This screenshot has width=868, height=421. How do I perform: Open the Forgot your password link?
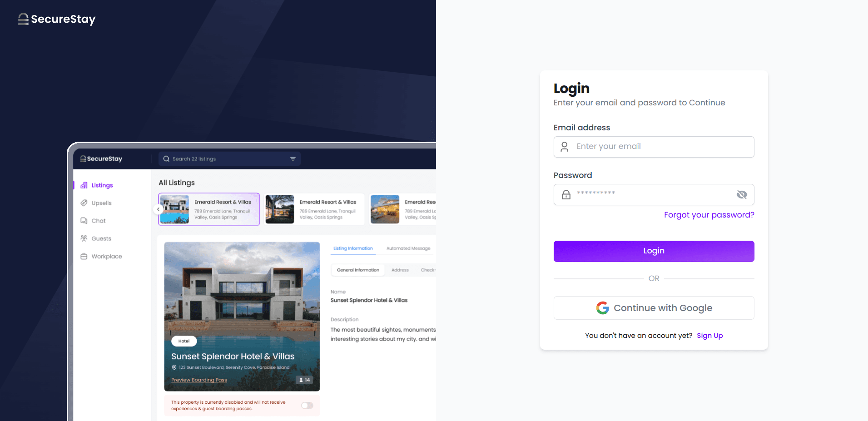click(709, 215)
